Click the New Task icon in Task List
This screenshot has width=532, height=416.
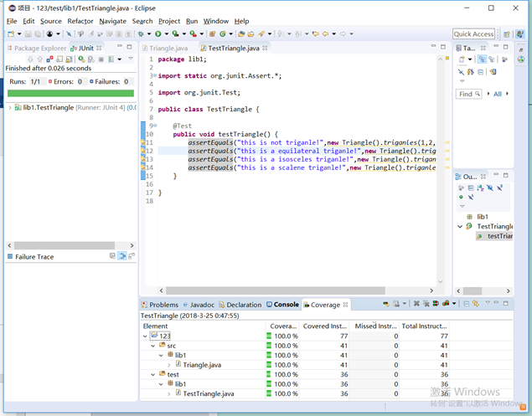point(462,59)
